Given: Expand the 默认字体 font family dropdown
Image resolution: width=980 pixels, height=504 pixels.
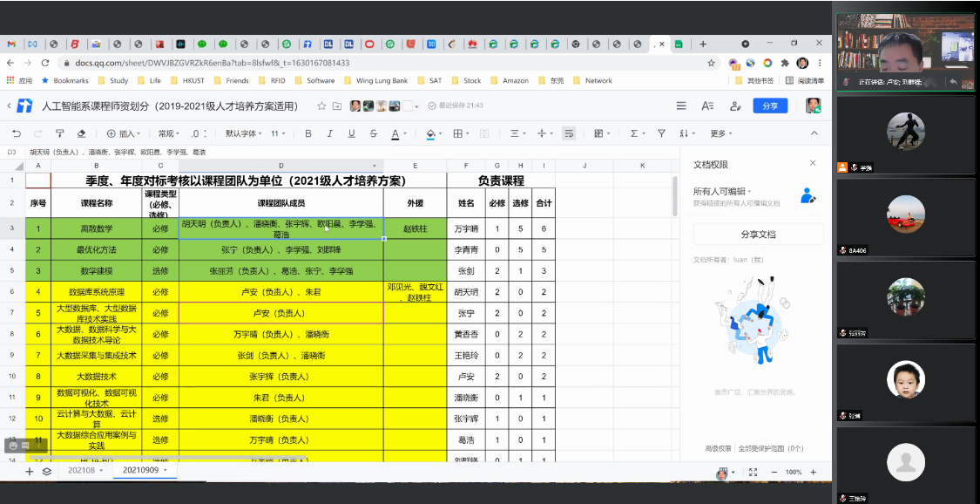Looking at the screenshot, I should (245, 133).
